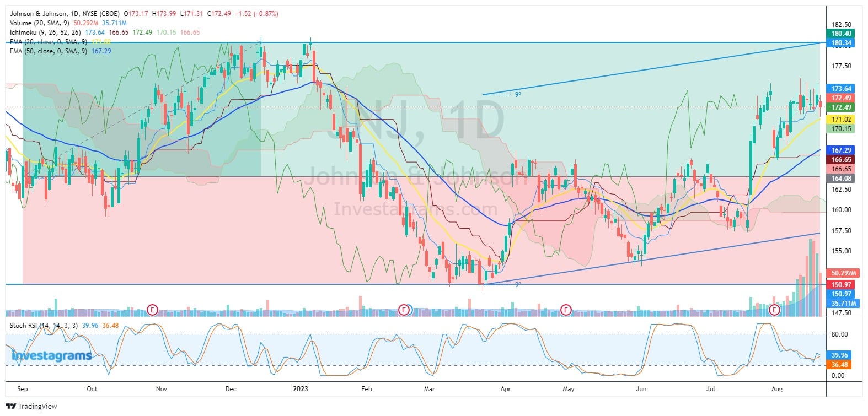Click the earnings E marker between Feb and Mar
Screen dimensions: 868x416
pyautogui.click(x=404, y=311)
